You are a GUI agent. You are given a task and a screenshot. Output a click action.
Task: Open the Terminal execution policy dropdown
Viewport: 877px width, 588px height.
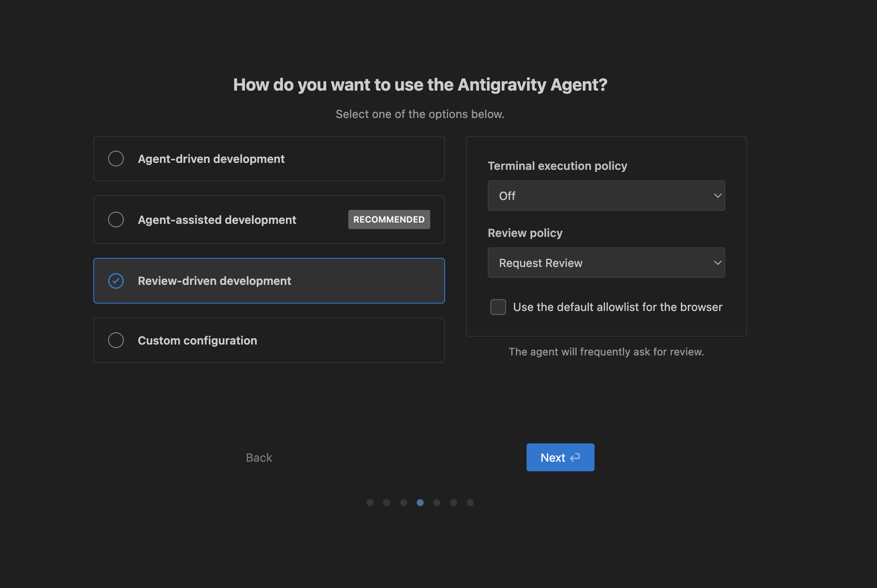606,196
